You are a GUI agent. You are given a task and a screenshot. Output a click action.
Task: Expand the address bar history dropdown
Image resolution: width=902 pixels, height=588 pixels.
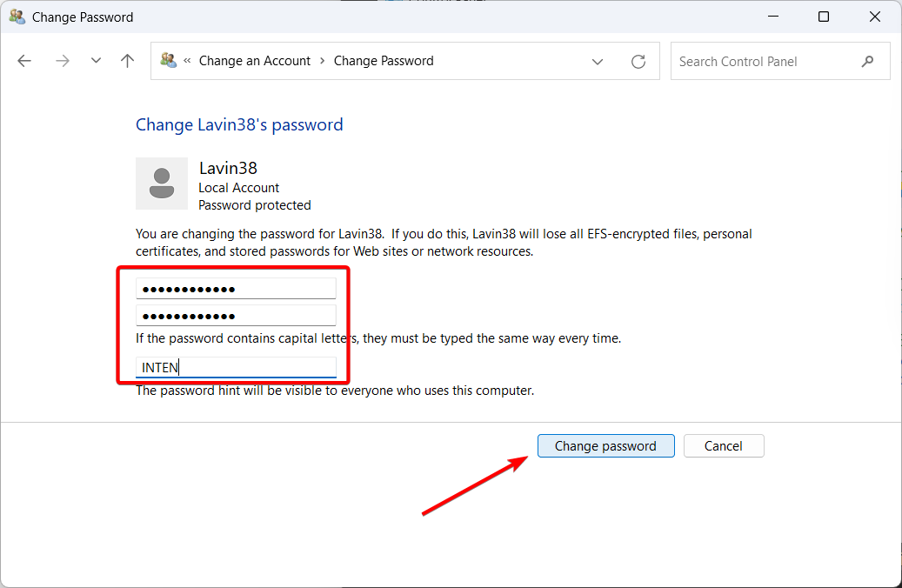(x=598, y=62)
